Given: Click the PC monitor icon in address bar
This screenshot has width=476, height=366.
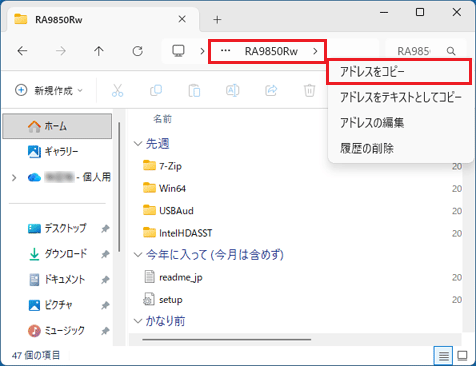Looking at the screenshot, I should point(178,51).
